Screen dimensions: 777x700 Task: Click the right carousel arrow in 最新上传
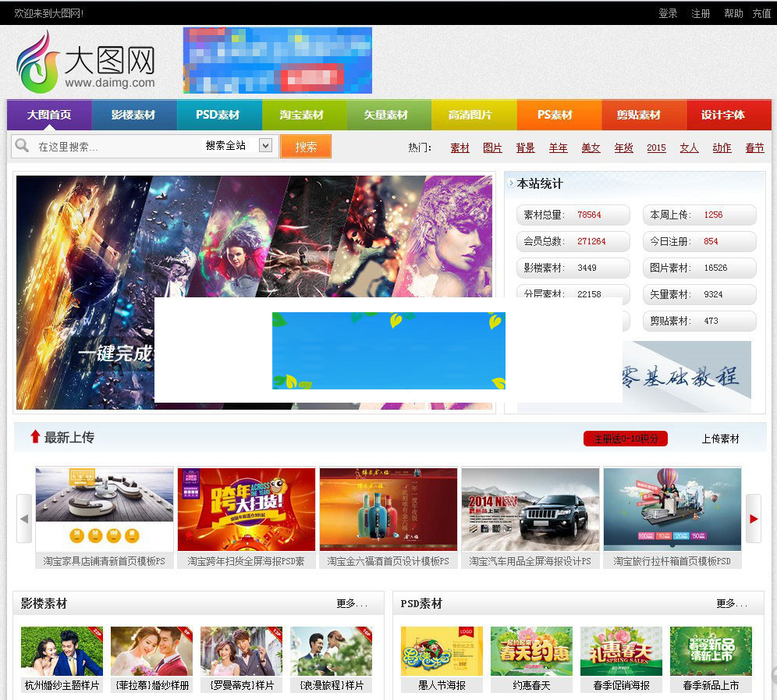click(751, 517)
